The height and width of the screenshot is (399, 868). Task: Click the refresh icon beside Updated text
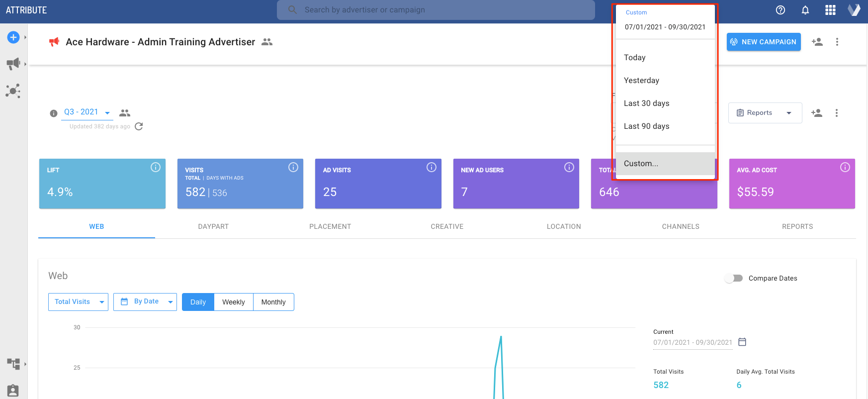click(x=139, y=126)
